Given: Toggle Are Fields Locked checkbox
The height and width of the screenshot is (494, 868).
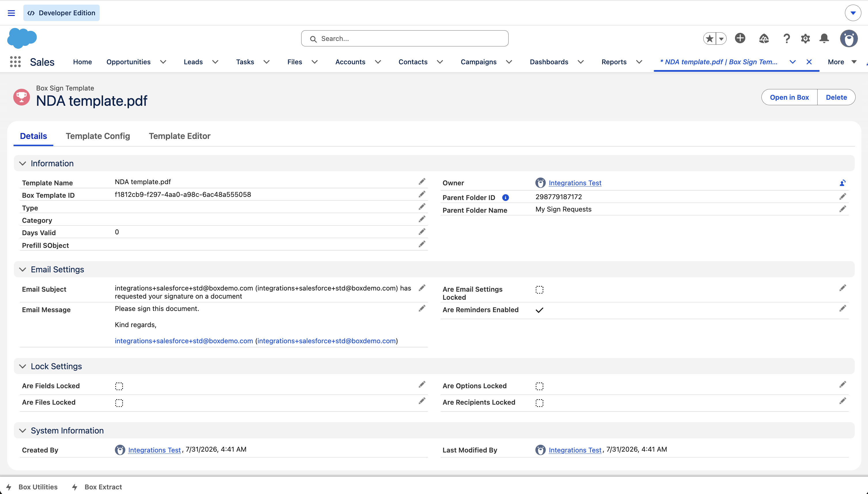Looking at the screenshot, I should pyautogui.click(x=119, y=386).
